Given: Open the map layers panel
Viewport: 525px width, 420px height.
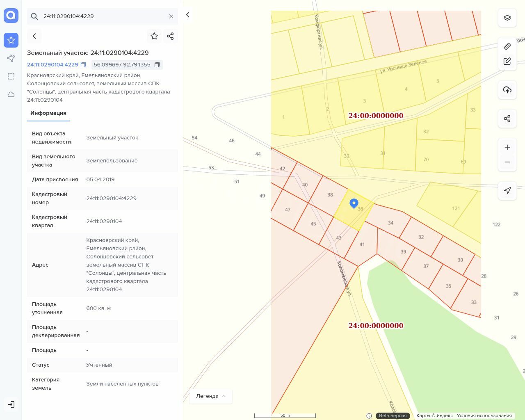Looking at the screenshot, I should [x=507, y=18].
